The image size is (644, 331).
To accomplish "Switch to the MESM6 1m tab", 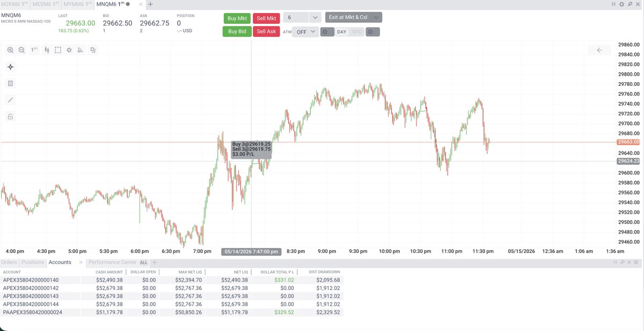I will pyautogui.click(x=45, y=4).
